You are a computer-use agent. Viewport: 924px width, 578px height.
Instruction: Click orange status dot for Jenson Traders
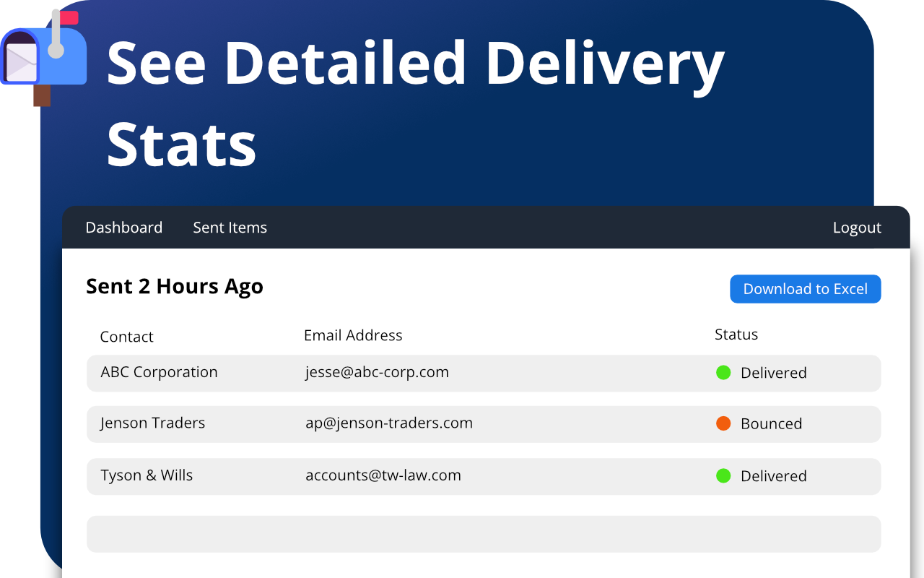tap(723, 423)
